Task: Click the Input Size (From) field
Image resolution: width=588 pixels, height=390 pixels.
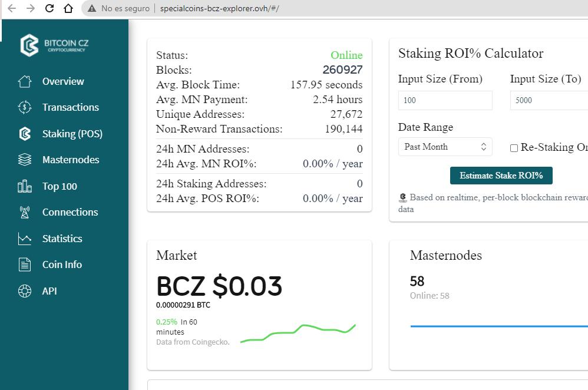Action: tap(445, 100)
